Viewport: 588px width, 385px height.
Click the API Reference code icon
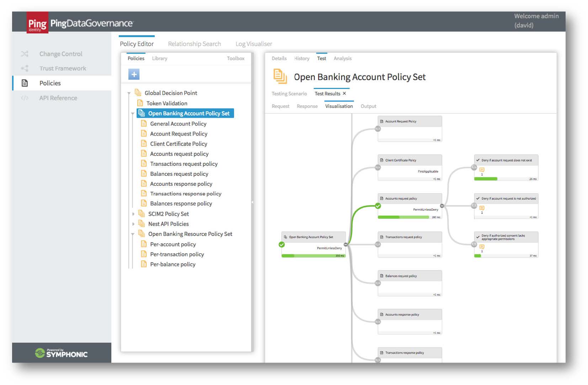[25, 98]
